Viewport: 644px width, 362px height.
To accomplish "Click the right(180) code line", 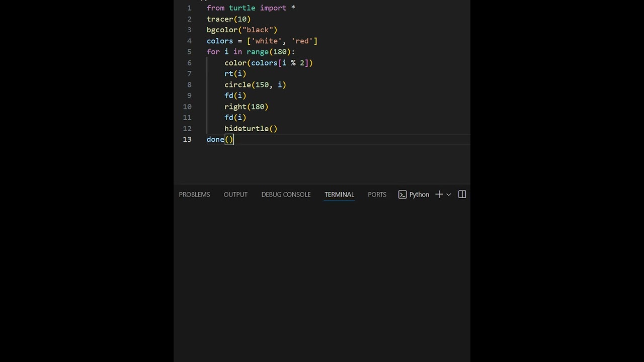I will point(247,107).
